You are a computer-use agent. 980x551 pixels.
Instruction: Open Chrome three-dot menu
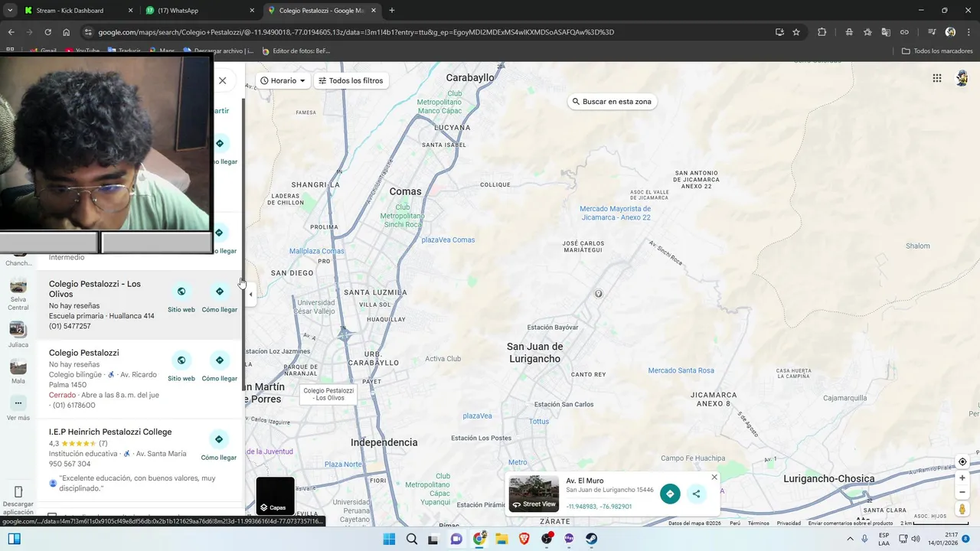click(969, 32)
